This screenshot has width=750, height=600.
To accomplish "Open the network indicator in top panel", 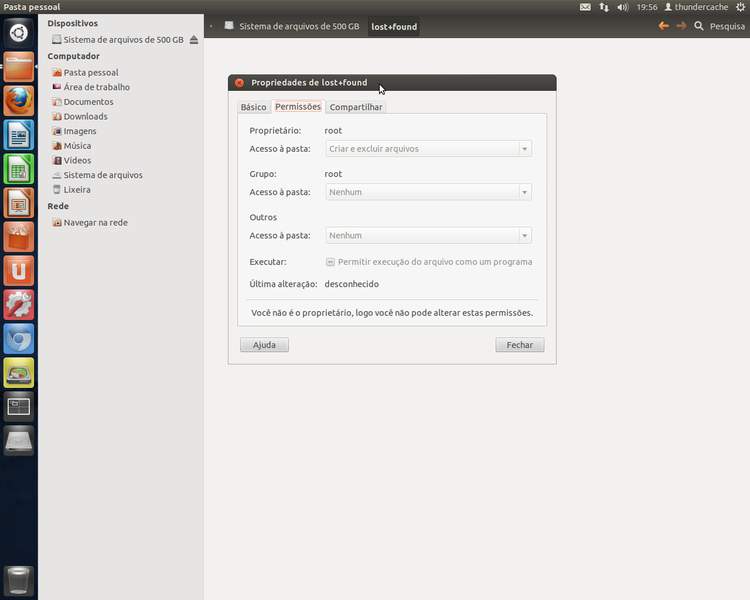I will click(604, 7).
